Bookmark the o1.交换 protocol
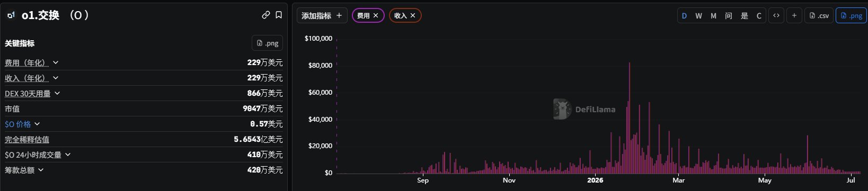Viewport: 868px width, 191px height. pos(279,15)
